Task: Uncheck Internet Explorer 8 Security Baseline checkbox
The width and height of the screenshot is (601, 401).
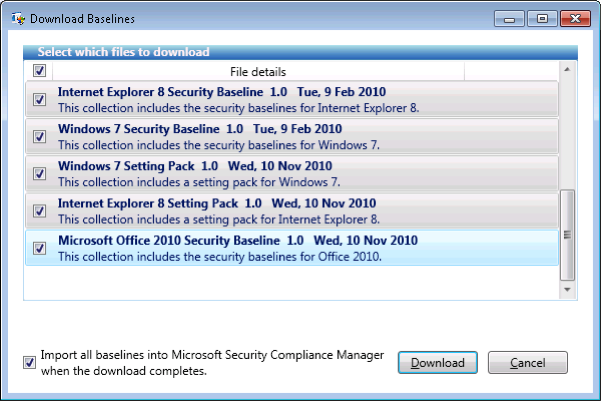Action: pos(39,100)
